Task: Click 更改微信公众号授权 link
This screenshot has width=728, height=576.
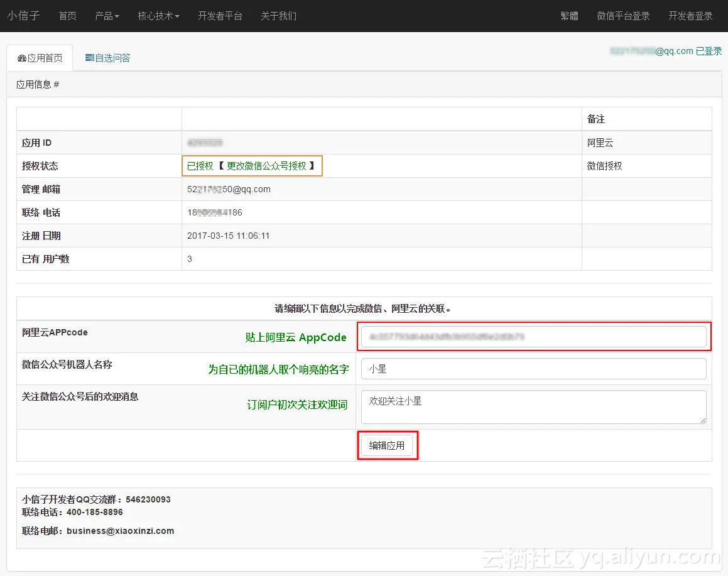Action: [x=266, y=166]
